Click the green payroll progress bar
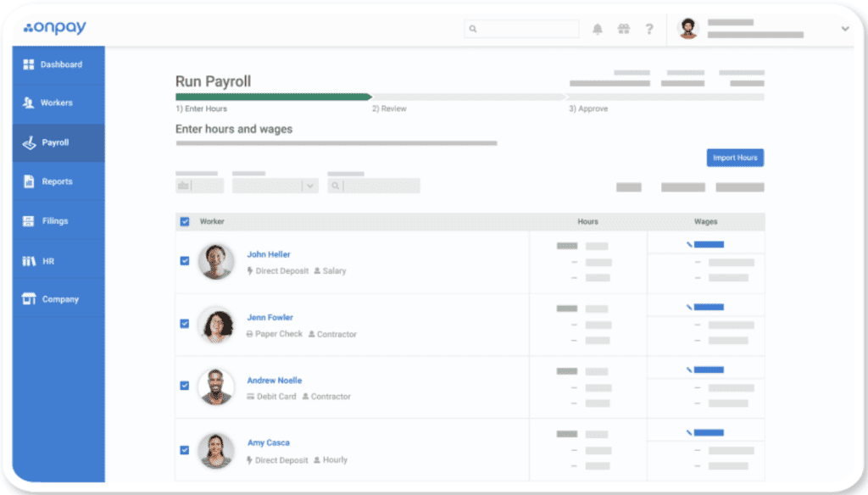The image size is (868, 495). 271,97
